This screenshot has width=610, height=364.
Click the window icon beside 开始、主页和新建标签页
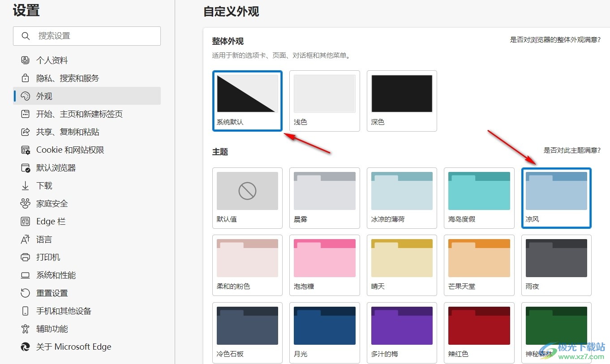point(26,114)
